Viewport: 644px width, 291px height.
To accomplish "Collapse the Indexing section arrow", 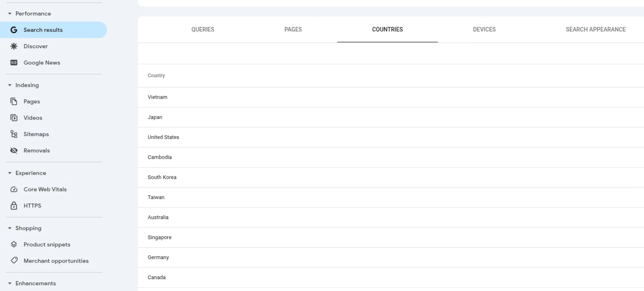I will (x=10, y=85).
